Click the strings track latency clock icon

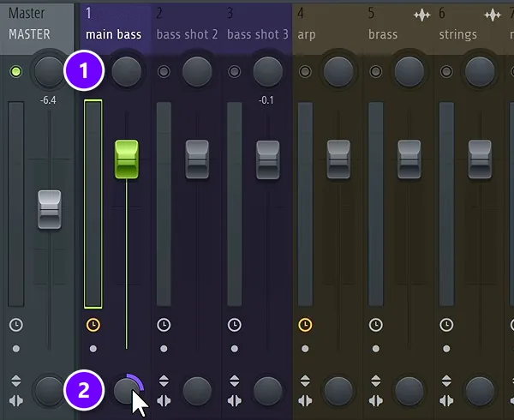coord(446,325)
